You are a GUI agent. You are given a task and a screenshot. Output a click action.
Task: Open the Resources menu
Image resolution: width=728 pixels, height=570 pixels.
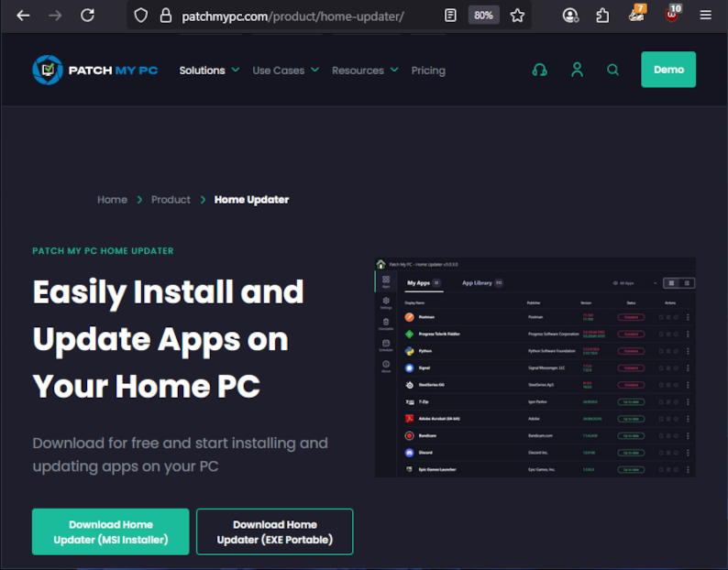(358, 71)
